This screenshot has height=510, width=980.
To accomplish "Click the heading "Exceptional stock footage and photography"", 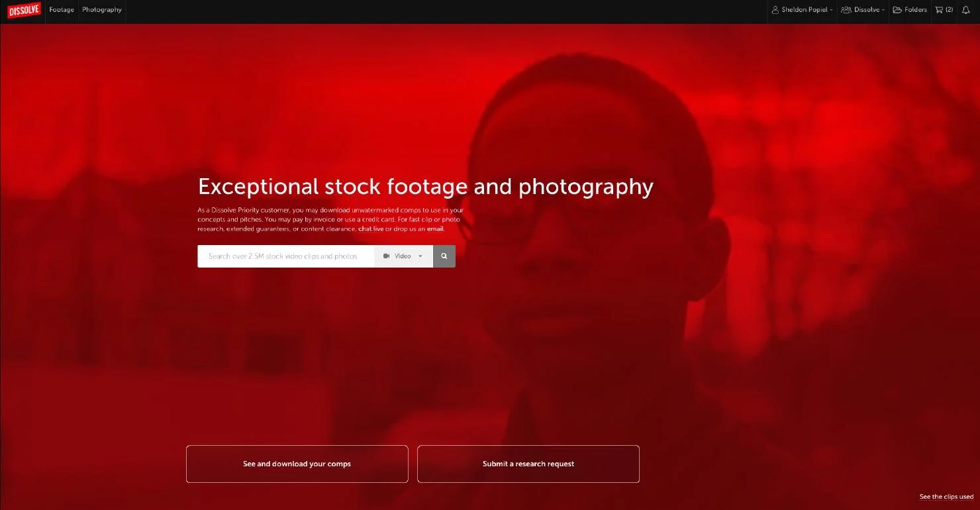I will click(426, 187).
